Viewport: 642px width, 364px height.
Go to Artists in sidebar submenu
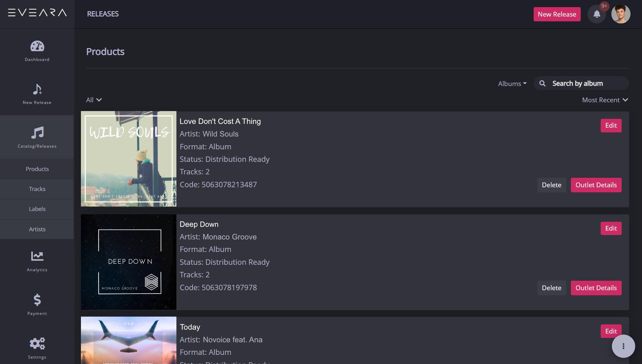click(x=37, y=229)
